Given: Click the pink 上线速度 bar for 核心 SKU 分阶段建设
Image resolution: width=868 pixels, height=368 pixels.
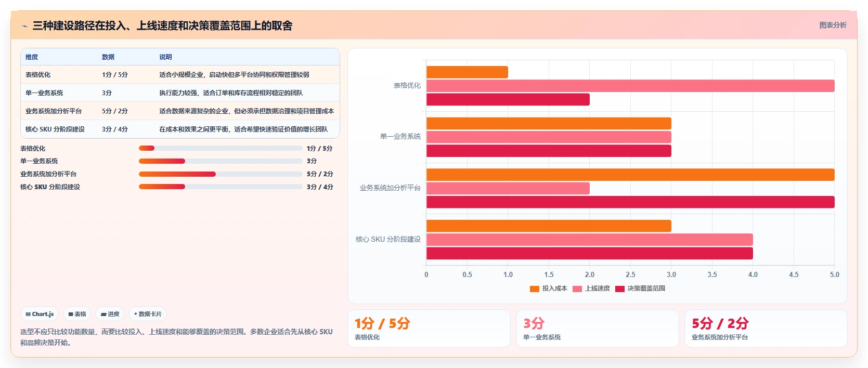Looking at the screenshot, I should click(590, 240).
